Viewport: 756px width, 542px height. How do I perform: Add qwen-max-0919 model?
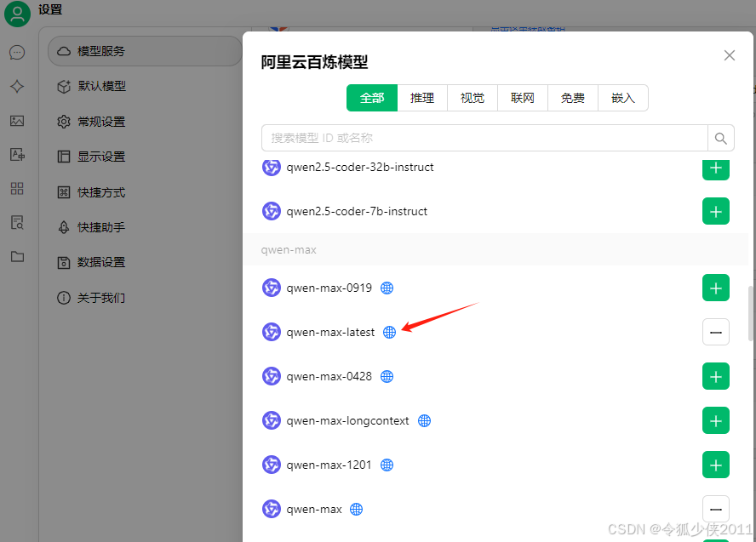[x=715, y=288]
